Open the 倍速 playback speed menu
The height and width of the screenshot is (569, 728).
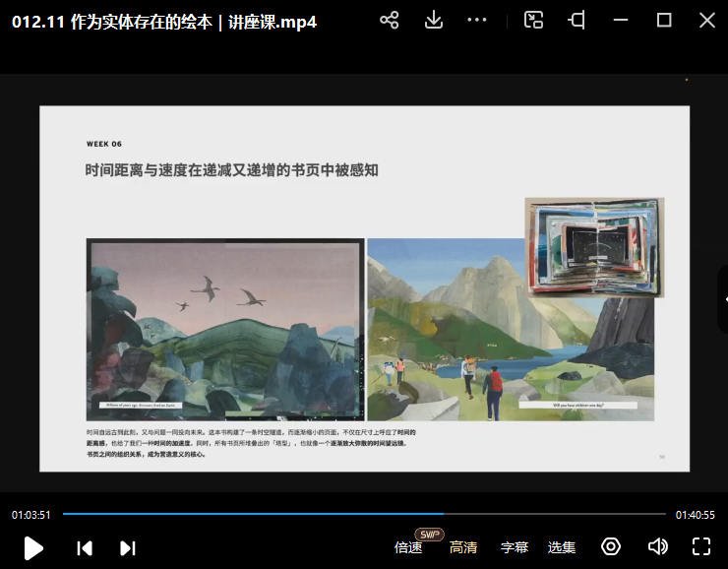(408, 547)
